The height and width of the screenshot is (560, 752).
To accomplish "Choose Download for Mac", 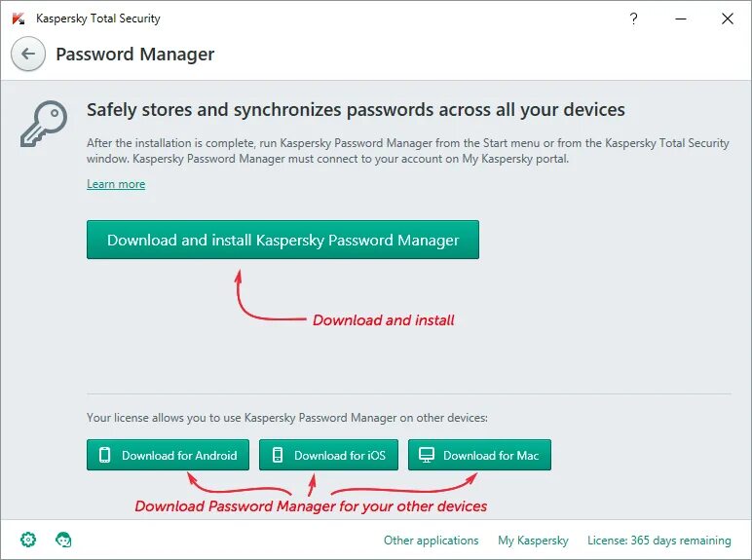I will pos(479,455).
